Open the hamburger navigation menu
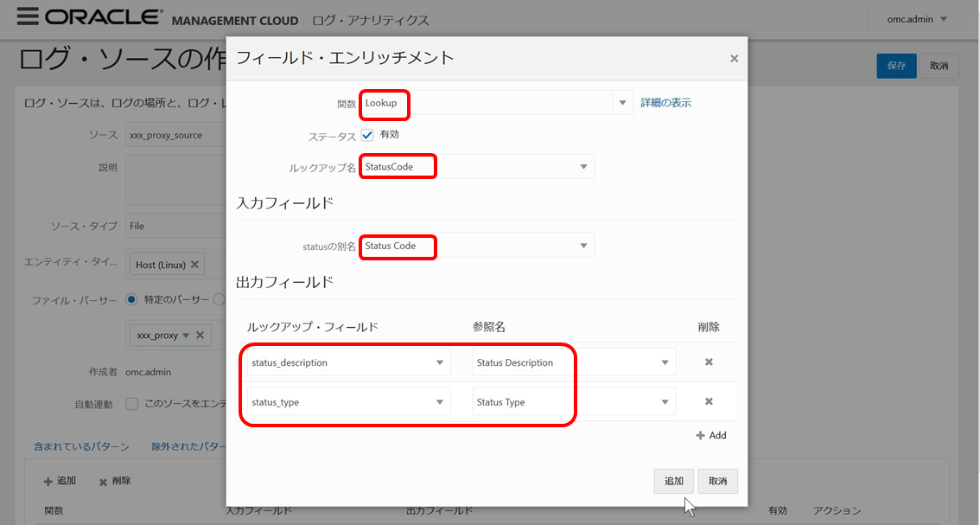The image size is (980, 525). tap(28, 16)
